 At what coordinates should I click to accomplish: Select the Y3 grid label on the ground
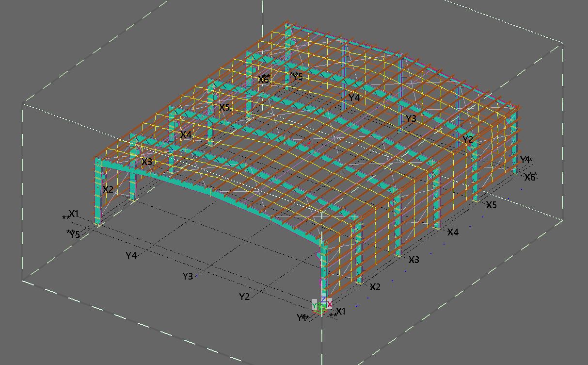[x=188, y=276]
